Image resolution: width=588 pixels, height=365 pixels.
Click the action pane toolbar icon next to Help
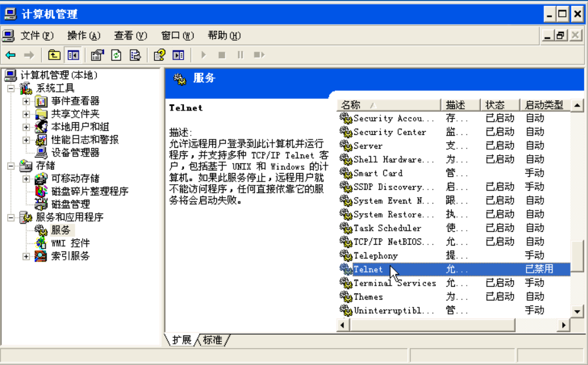178,55
